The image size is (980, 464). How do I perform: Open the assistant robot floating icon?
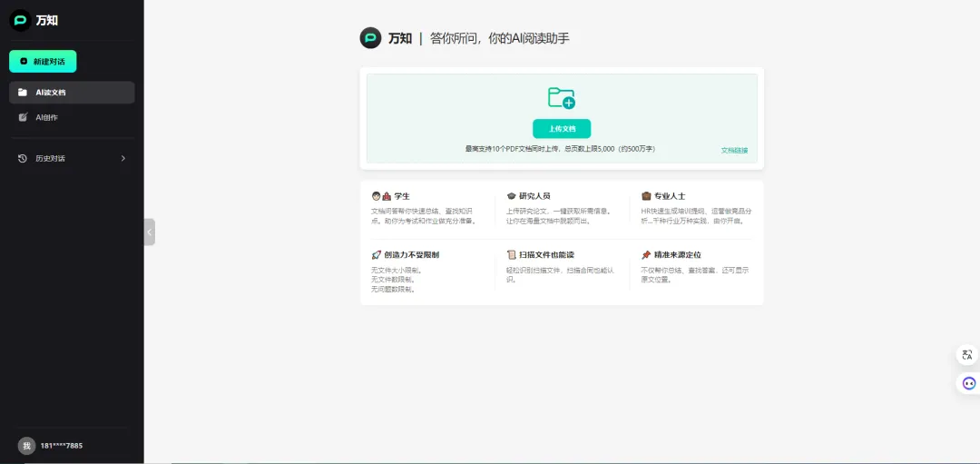click(969, 383)
